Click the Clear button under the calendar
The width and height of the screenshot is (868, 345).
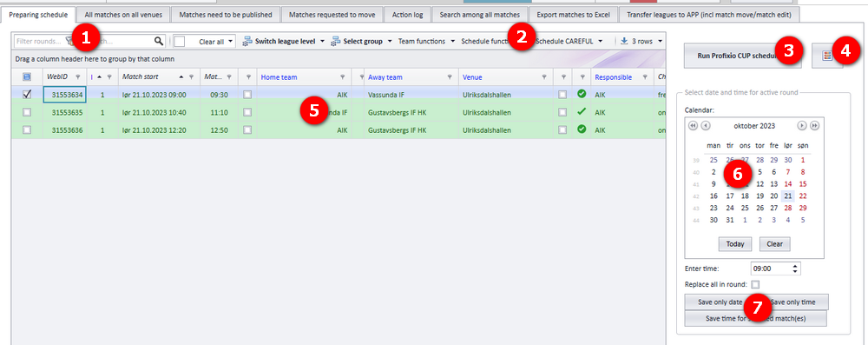click(x=774, y=244)
